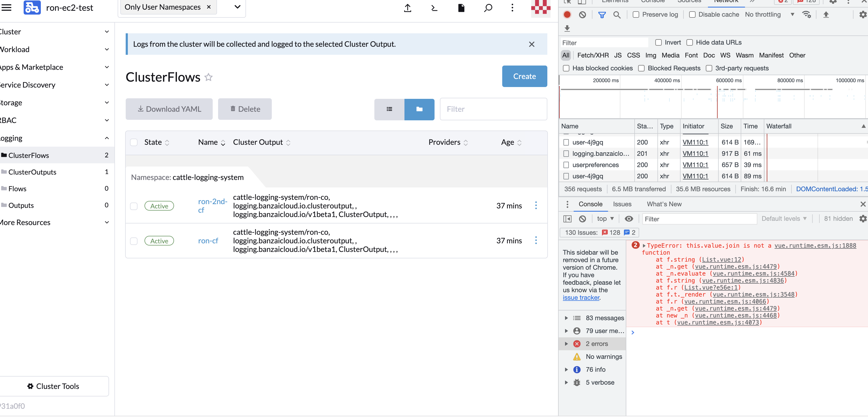The image size is (868, 419).
Task: Export HAR with the download icon
Action: click(567, 29)
